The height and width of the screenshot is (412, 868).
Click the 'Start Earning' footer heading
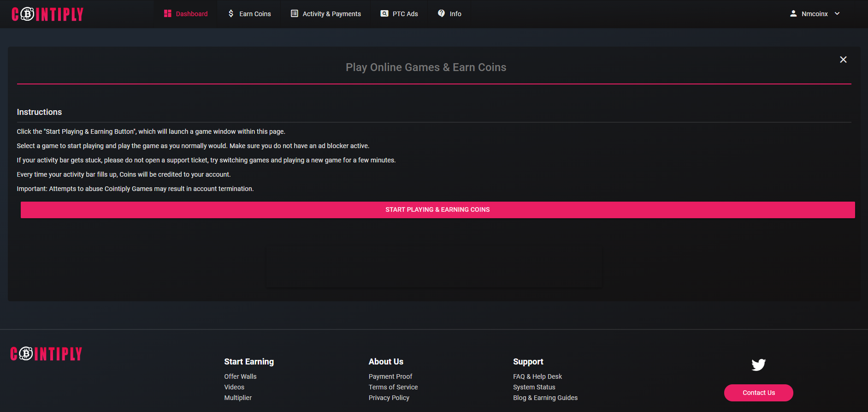tap(249, 362)
